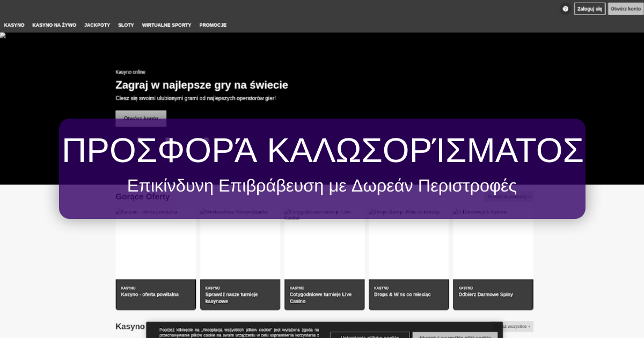Go to KASYNO NA ŻYWO section

click(54, 25)
